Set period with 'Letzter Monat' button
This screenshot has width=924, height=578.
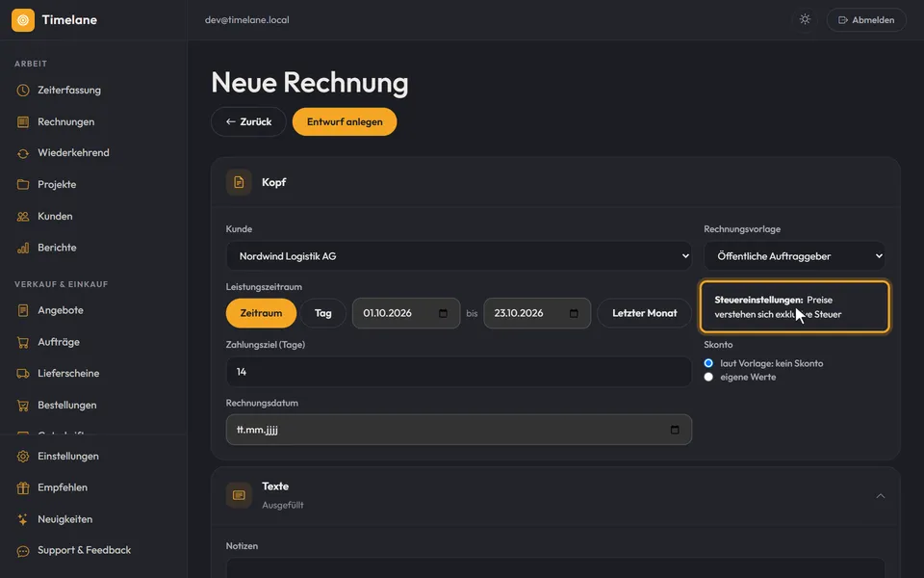point(645,313)
